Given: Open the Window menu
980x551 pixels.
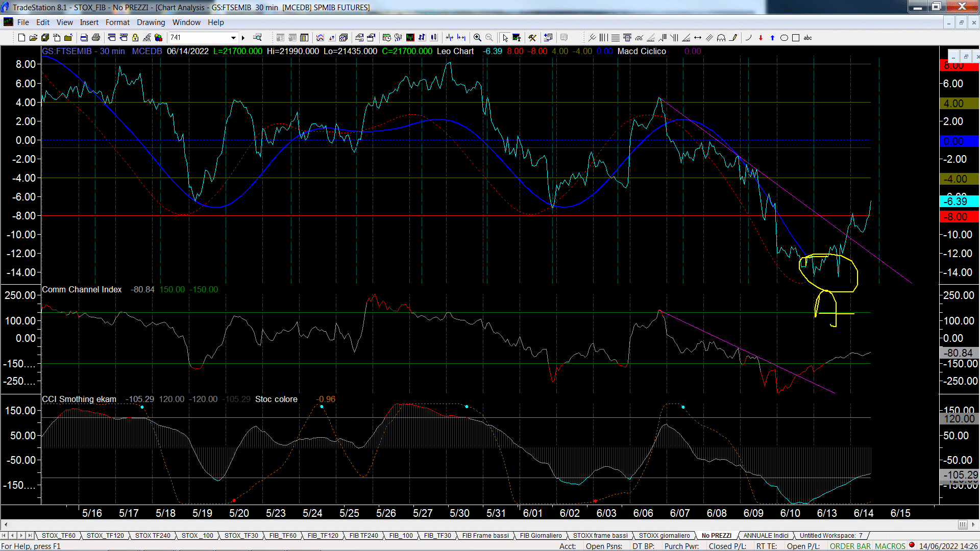Looking at the screenshot, I should click(x=186, y=22).
